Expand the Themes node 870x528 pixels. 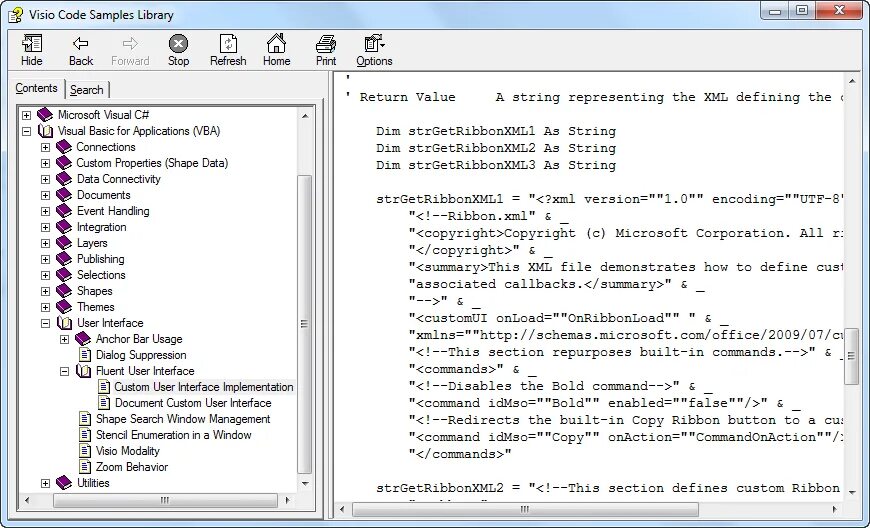(x=45, y=307)
